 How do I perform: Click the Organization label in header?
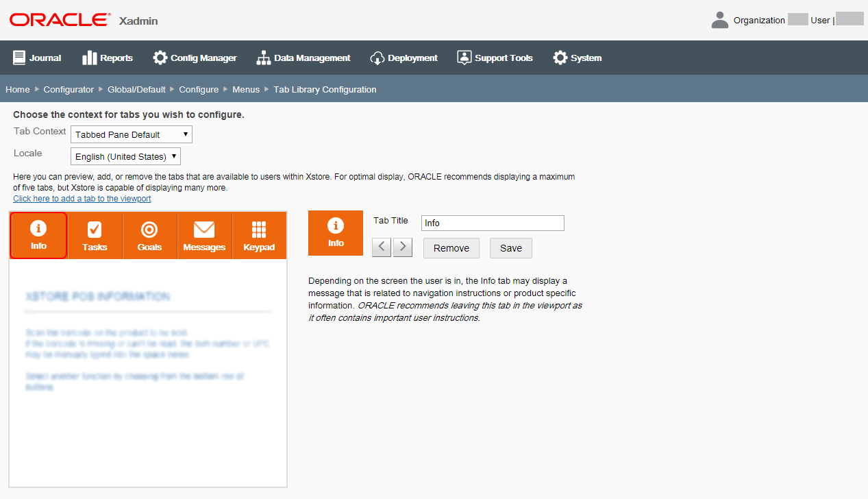pos(759,20)
